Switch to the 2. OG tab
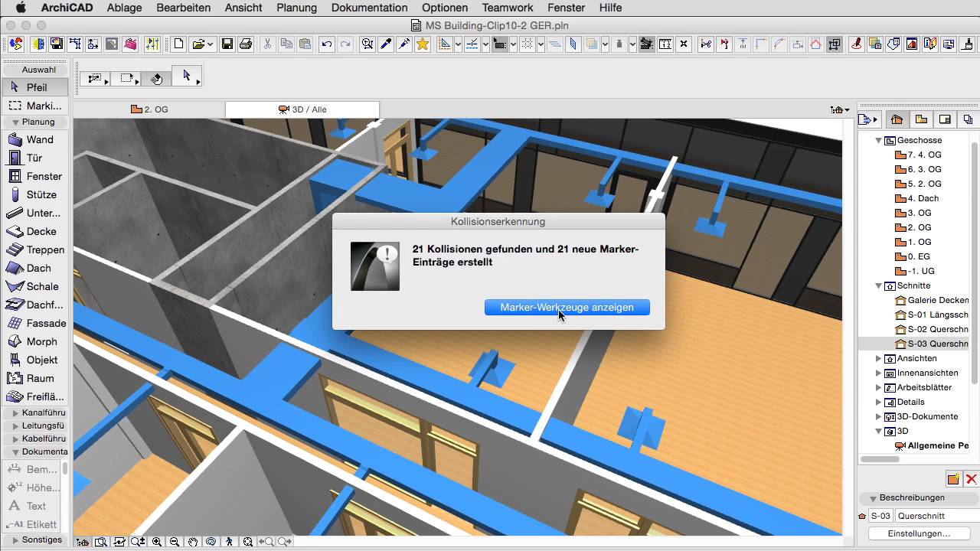980x551 pixels. tap(149, 109)
